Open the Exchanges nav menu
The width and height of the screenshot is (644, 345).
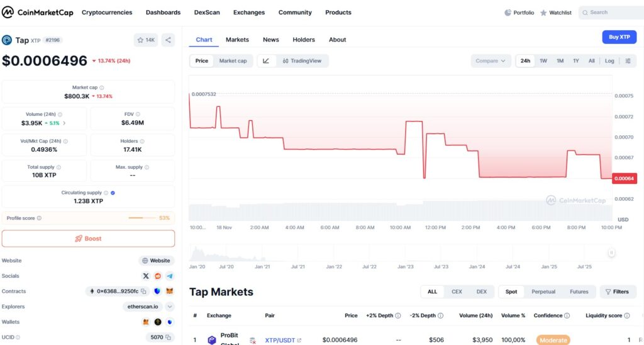click(249, 13)
